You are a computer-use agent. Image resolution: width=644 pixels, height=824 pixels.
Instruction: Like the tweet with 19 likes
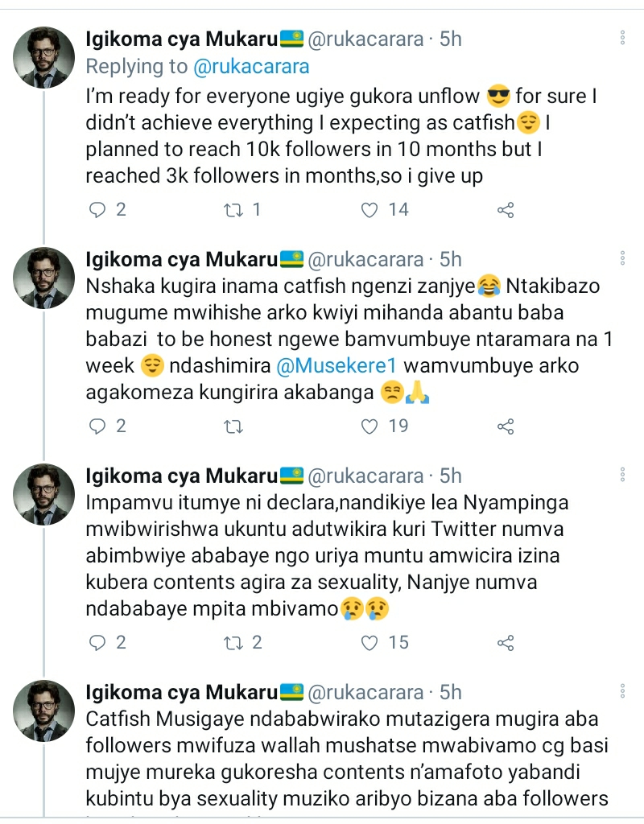pos(369,426)
